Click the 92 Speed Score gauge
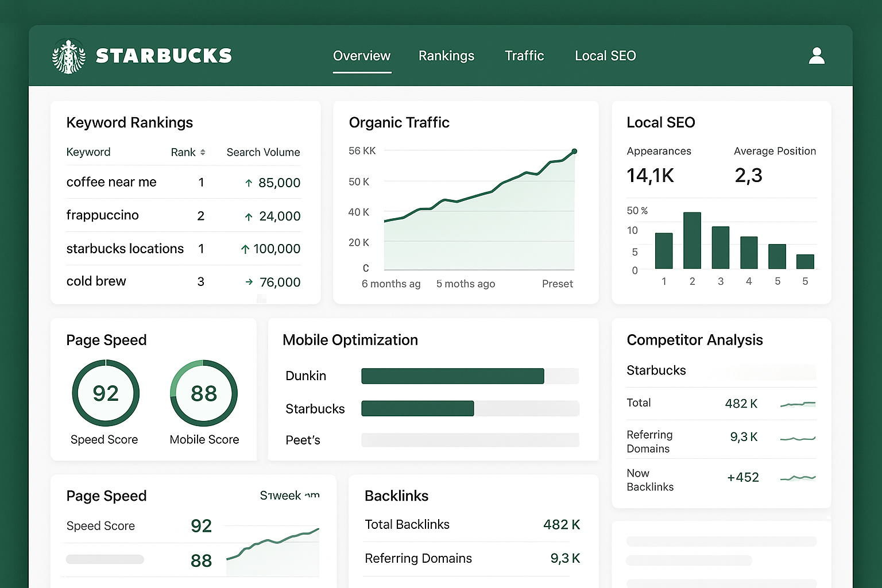 pyautogui.click(x=106, y=393)
